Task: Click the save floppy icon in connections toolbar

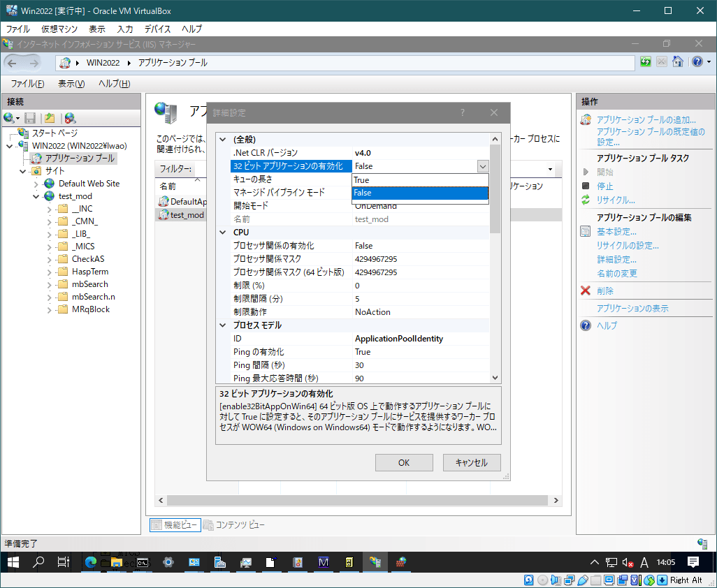Action: [x=30, y=118]
